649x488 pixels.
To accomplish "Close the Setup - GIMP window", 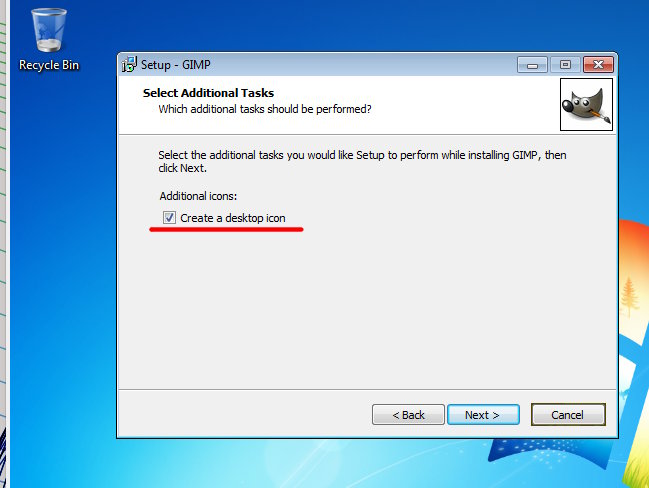I will pyautogui.click(x=598, y=65).
